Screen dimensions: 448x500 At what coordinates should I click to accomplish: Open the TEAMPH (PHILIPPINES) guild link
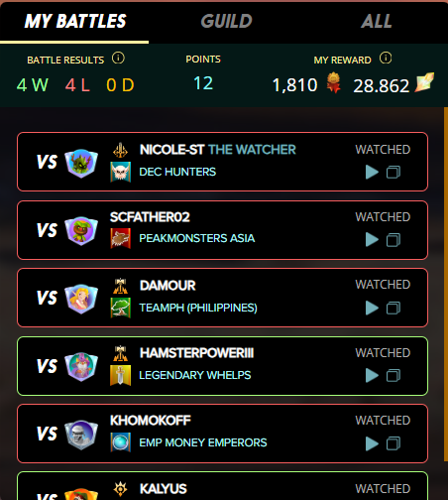tap(198, 308)
